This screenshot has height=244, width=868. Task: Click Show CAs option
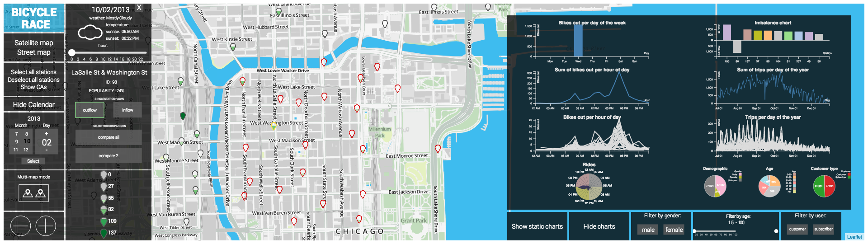pos(33,87)
